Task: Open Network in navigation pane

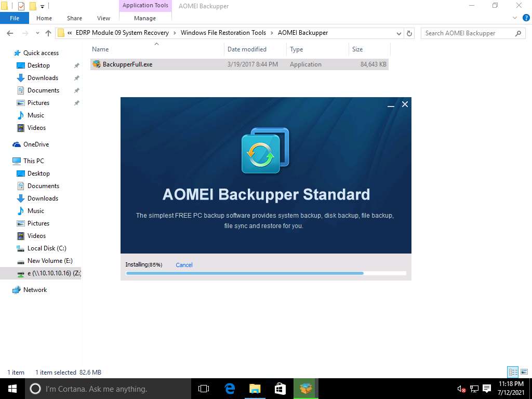Action: (35, 290)
